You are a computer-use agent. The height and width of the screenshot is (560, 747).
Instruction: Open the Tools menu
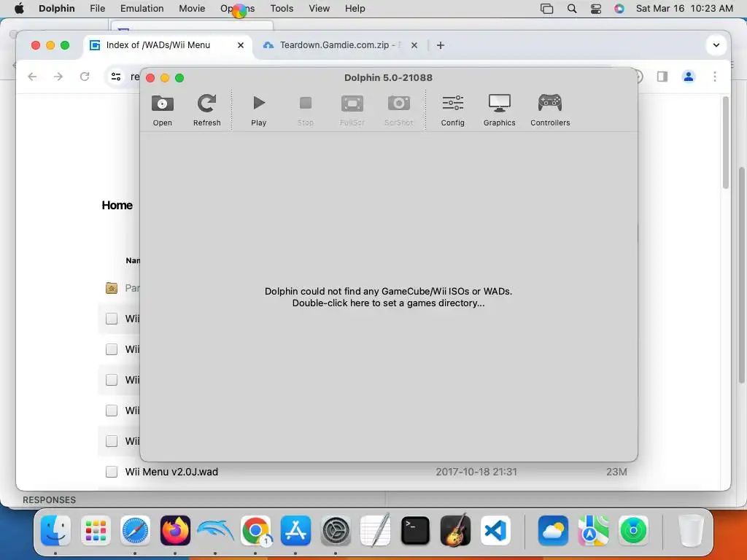282,9
